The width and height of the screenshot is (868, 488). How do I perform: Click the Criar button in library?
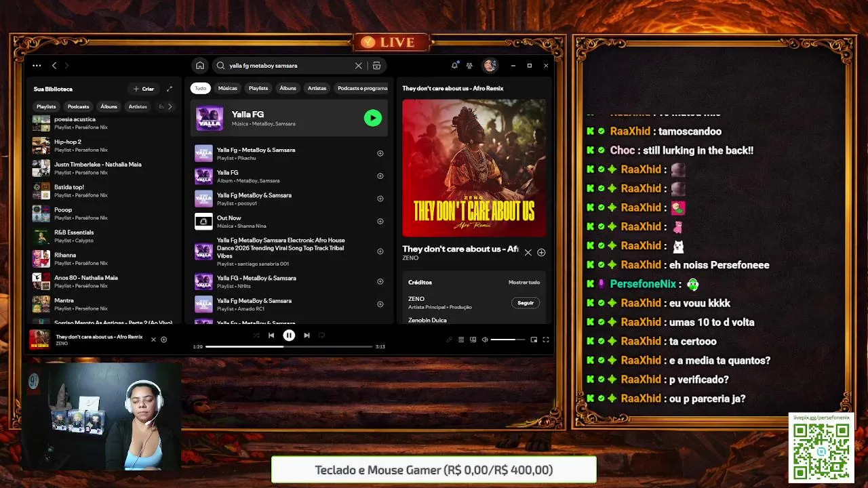(144, 89)
